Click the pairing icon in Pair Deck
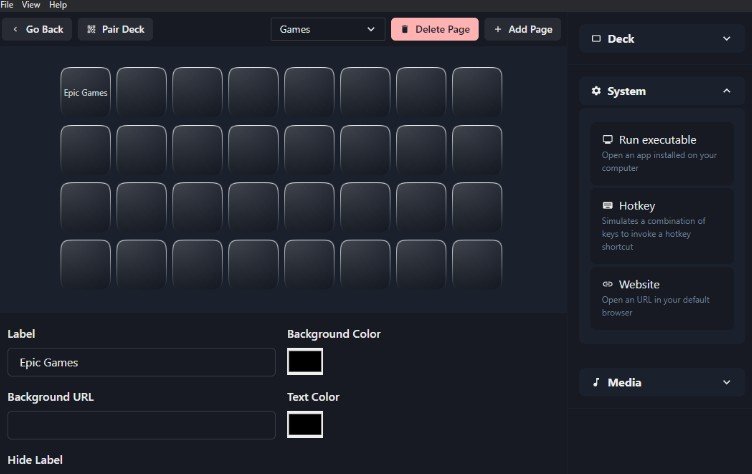752x474 pixels. (91, 29)
